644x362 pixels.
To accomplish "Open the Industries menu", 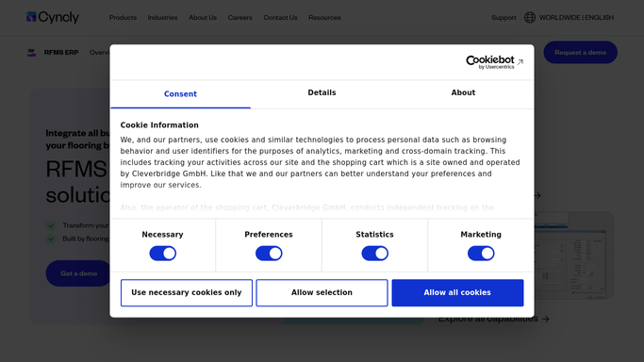I will (162, 18).
